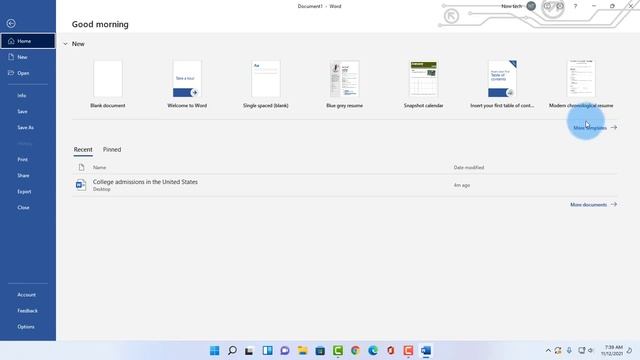The width and height of the screenshot is (640, 360).
Task: Open College admissions in the United States document
Action: [344, 185]
